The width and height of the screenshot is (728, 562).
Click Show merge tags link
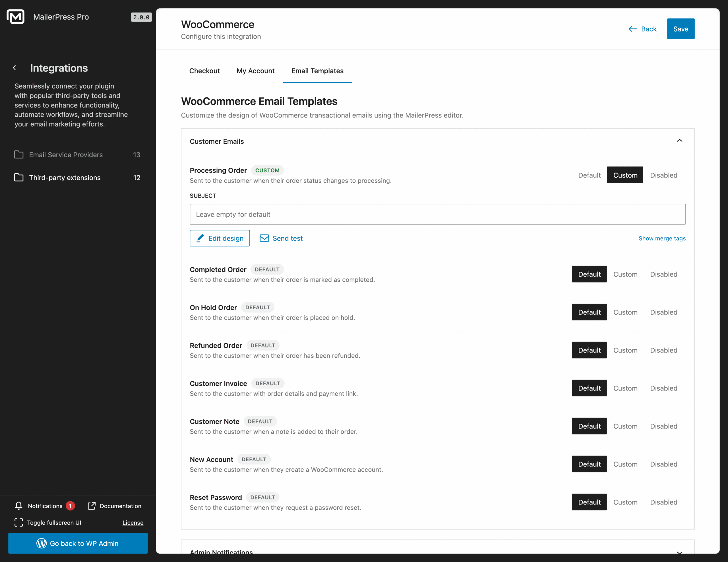(x=662, y=238)
